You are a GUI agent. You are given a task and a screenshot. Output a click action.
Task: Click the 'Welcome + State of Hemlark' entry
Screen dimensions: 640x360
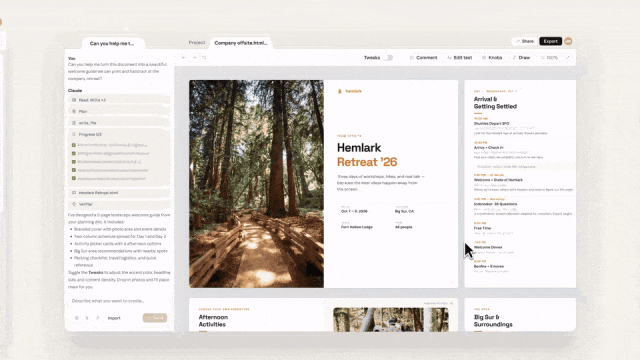click(x=498, y=180)
